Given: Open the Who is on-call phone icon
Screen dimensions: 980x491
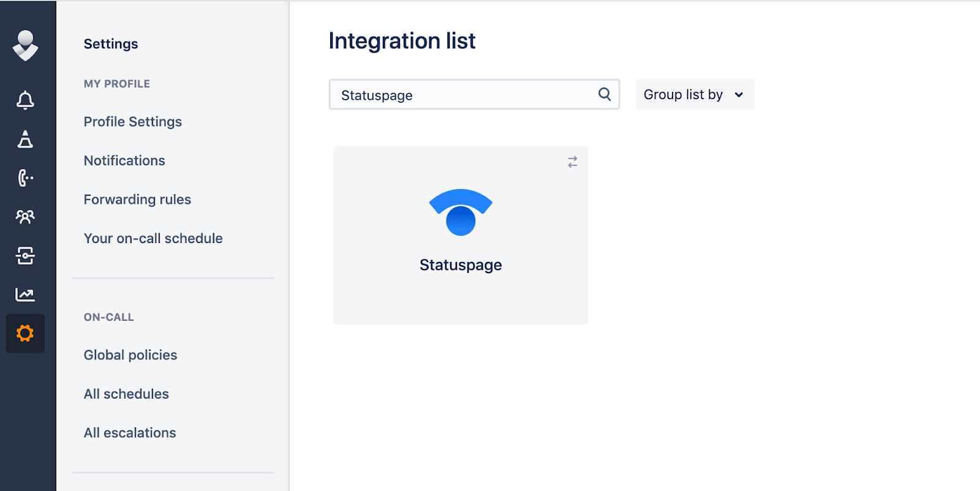Looking at the screenshot, I should (x=25, y=178).
